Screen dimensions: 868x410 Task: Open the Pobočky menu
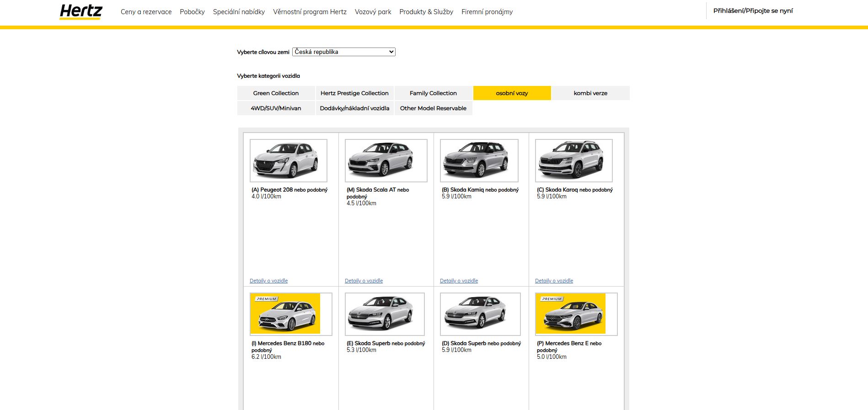point(192,12)
